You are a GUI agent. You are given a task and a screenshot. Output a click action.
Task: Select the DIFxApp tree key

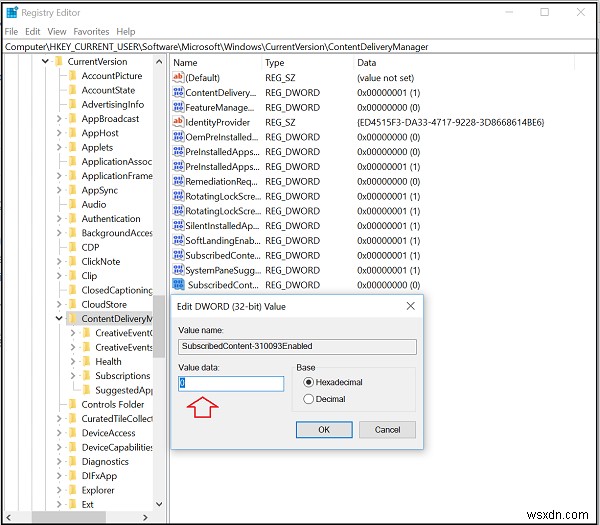[99, 476]
